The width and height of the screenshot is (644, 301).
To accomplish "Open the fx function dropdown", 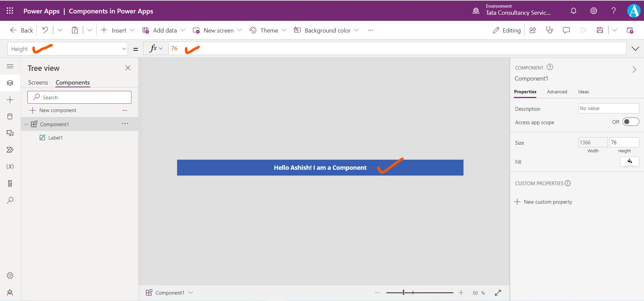I will pyautogui.click(x=156, y=48).
